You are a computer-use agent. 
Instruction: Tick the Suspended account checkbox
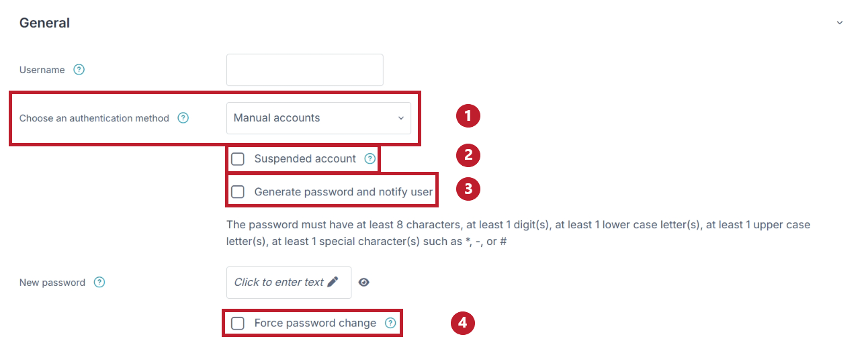pos(238,159)
